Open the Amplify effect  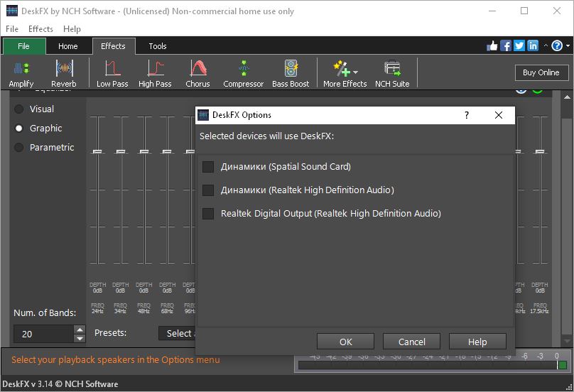click(x=21, y=74)
